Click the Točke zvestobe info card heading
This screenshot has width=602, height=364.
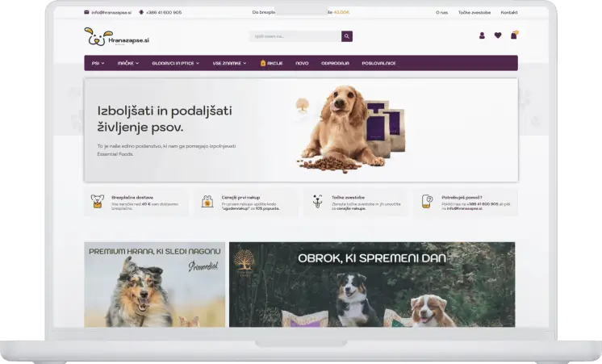349,198
